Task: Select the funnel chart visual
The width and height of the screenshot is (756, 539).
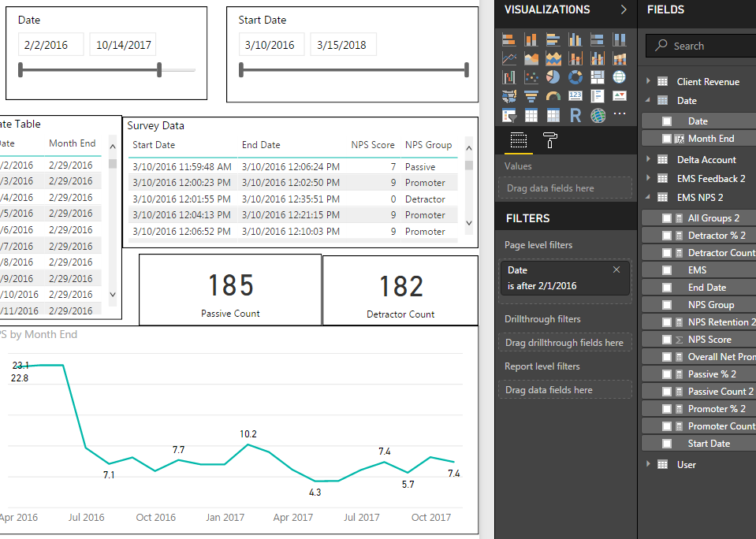Action: click(531, 96)
